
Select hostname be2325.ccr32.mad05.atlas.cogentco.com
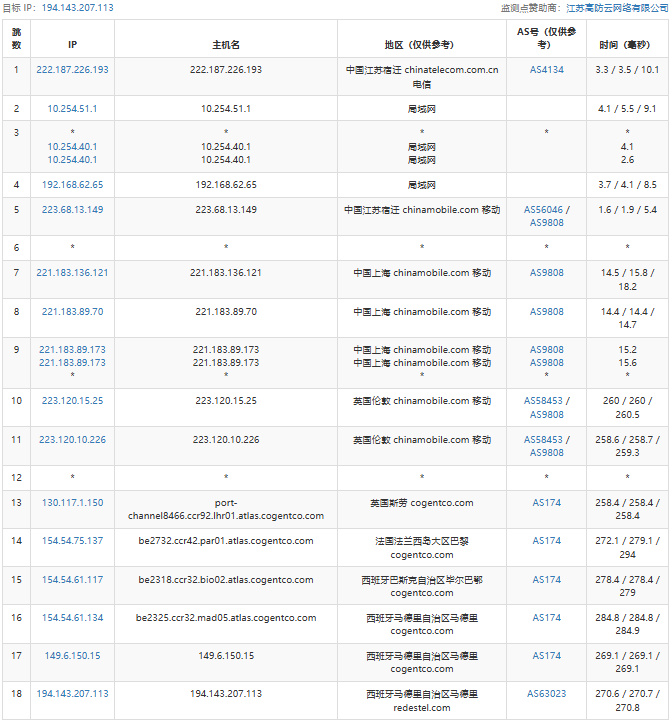(226, 618)
